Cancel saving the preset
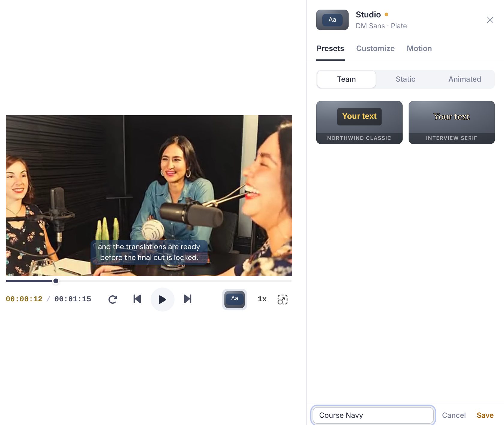This screenshot has height=425, width=504. pyautogui.click(x=454, y=415)
